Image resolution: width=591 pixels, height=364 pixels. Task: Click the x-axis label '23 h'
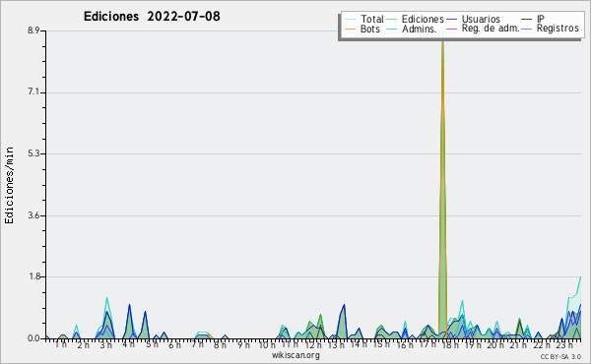coord(564,344)
